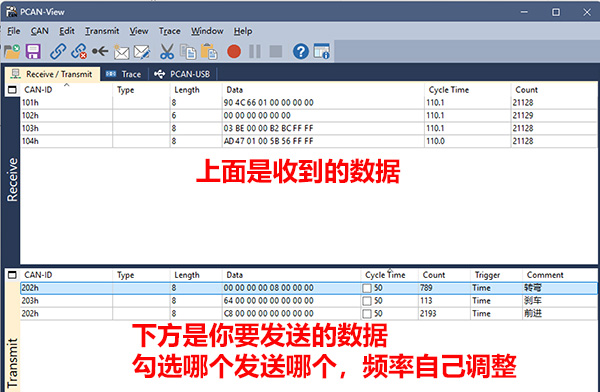Viewport: 600px width, 392px height.
Task: Enable cyclic sending for 转弯 message
Action: [x=367, y=288]
